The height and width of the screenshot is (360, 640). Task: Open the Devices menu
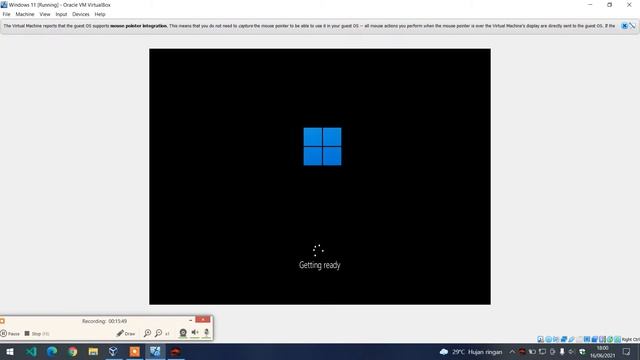pos(80,14)
